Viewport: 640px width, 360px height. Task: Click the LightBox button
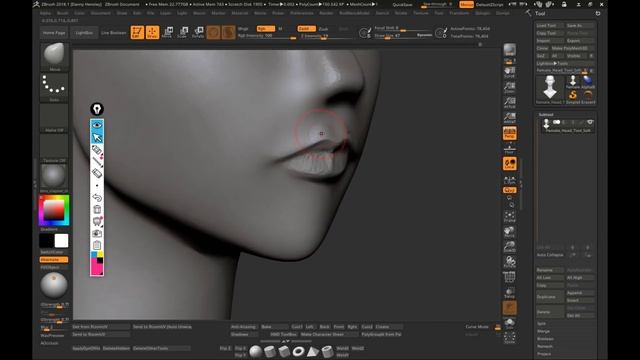pos(84,33)
